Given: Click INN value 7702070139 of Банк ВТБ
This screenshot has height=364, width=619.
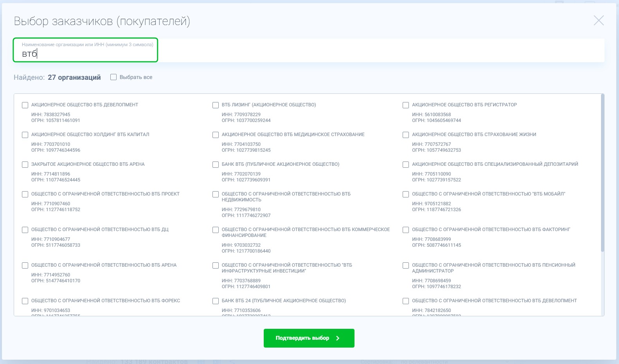Looking at the screenshot, I should pyautogui.click(x=247, y=174).
